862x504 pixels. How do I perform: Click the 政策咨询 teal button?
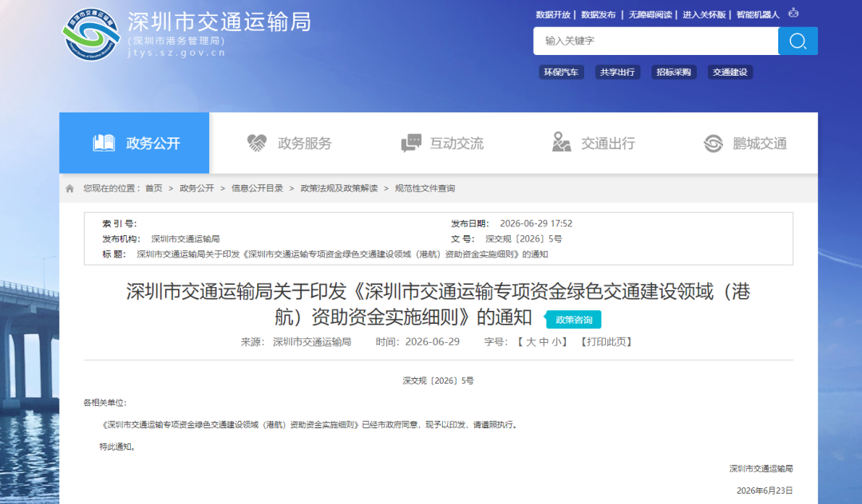coord(574,320)
